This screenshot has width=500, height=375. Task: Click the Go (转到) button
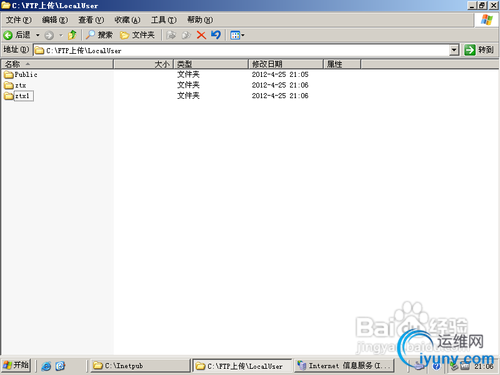pyautogui.click(x=479, y=50)
